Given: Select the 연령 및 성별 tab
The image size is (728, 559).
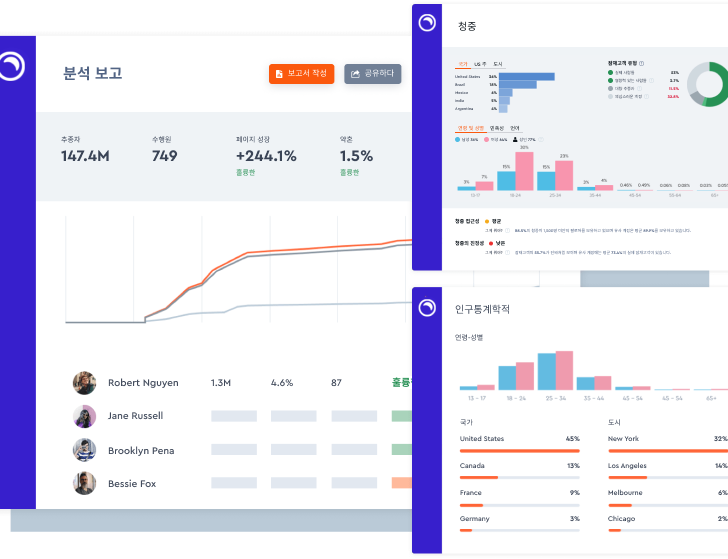Looking at the screenshot, I should coord(470,128).
